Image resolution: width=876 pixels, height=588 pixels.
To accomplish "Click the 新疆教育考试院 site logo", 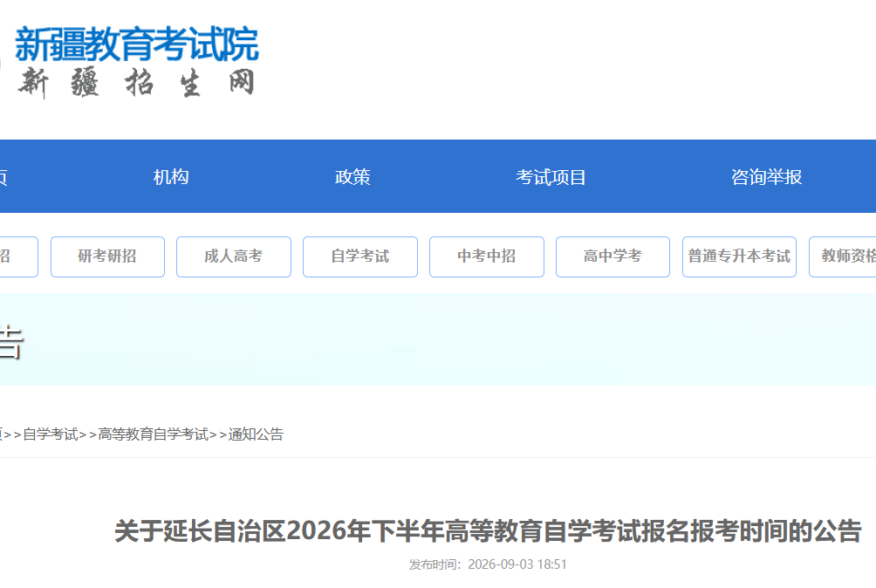I will point(136,44).
